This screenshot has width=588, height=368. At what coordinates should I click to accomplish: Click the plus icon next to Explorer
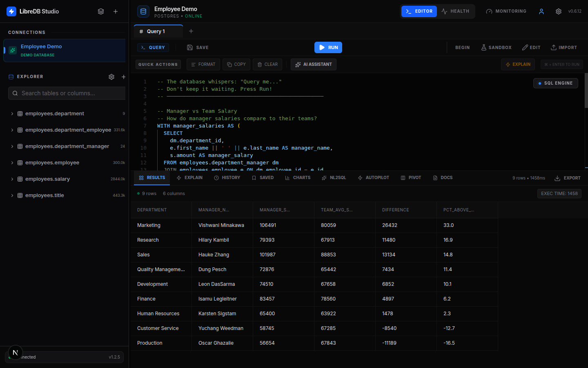tap(123, 77)
